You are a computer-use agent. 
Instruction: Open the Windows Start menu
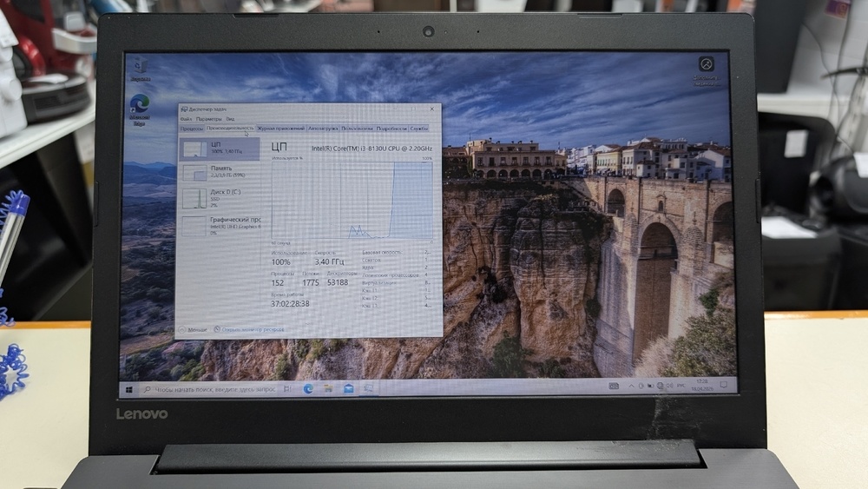[x=129, y=390]
